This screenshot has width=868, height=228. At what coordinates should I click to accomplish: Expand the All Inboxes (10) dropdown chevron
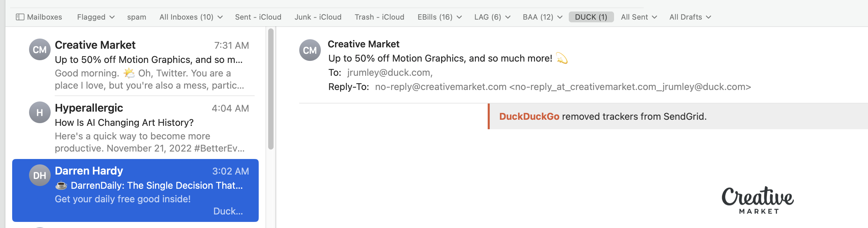tap(220, 17)
